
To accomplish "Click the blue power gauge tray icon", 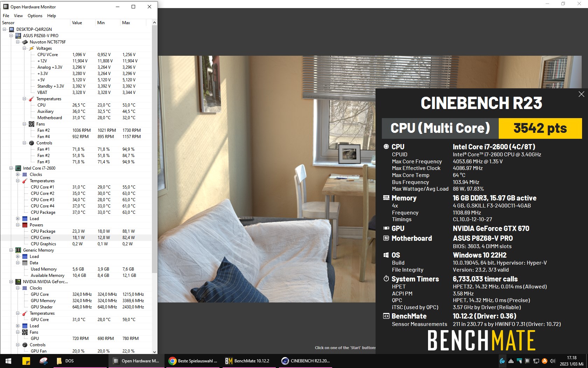I will 502,361.
